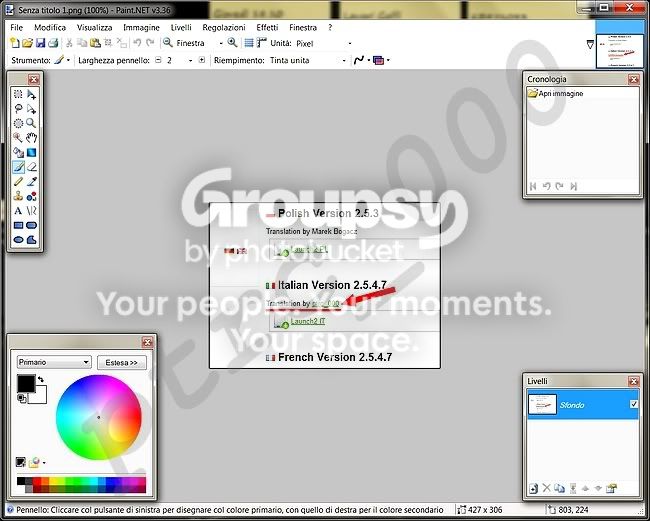The width and height of the screenshot is (650, 521).
Task: Reset colors to black and white icon
Action: [22, 398]
